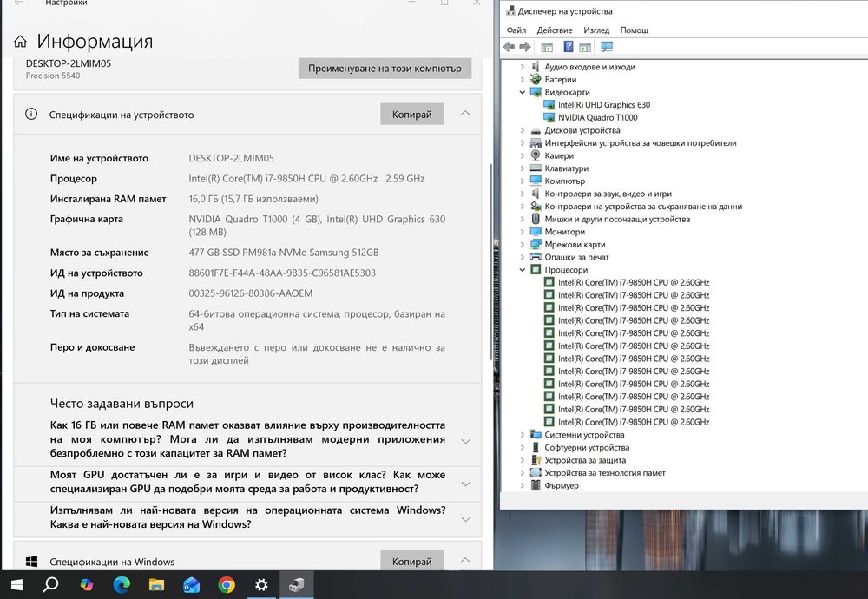868x599 pixels.
Task: Open the Действие menu
Action: pyautogui.click(x=554, y=30)
